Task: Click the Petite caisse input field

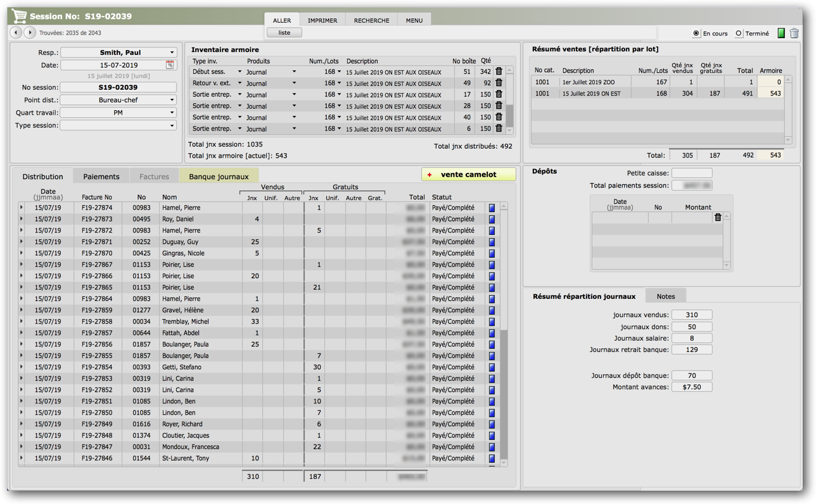Action: coord(692,173)
